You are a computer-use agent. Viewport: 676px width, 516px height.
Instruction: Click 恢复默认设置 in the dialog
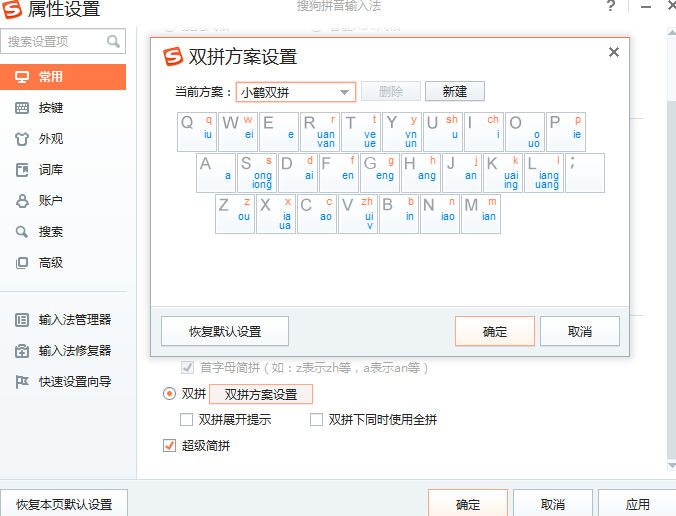pos(225,332)
